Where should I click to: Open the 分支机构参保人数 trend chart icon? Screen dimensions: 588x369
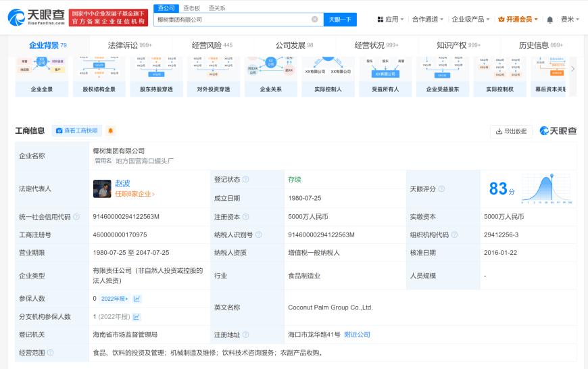137,316
